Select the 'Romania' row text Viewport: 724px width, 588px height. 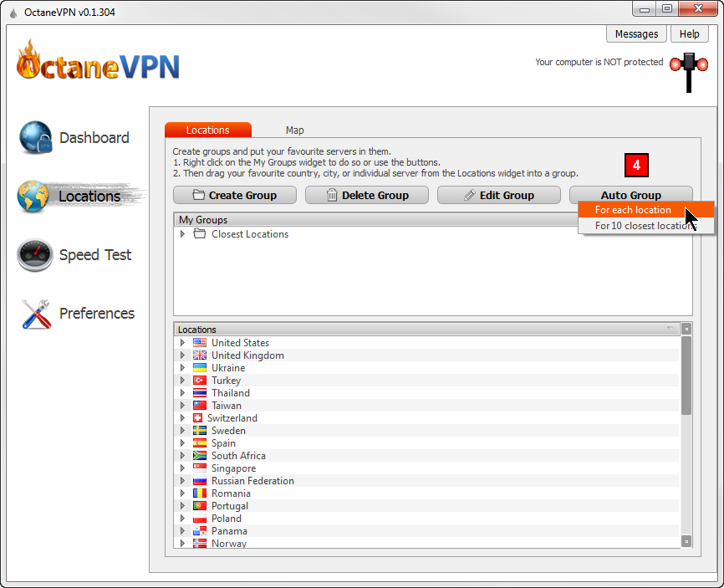231,493
